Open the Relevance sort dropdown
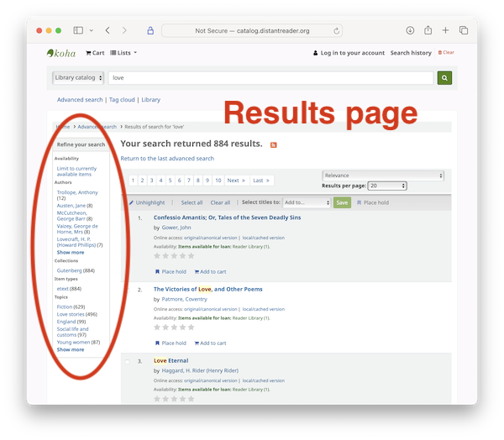 [x=382, y=175]
